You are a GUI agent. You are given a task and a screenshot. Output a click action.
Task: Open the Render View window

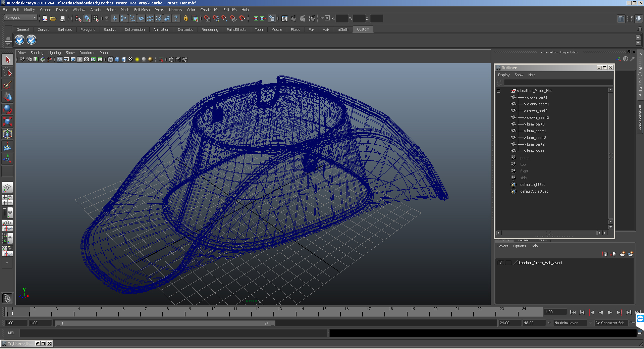tap(285, 19)
